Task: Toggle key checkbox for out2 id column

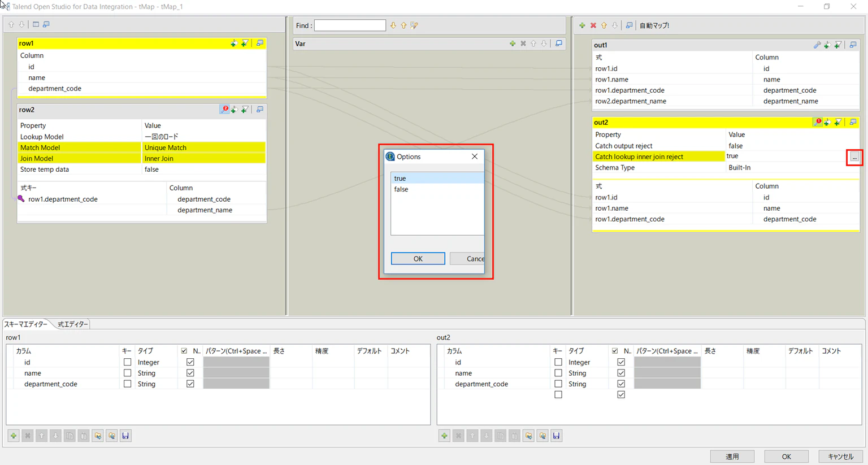Action: (558, 362)
